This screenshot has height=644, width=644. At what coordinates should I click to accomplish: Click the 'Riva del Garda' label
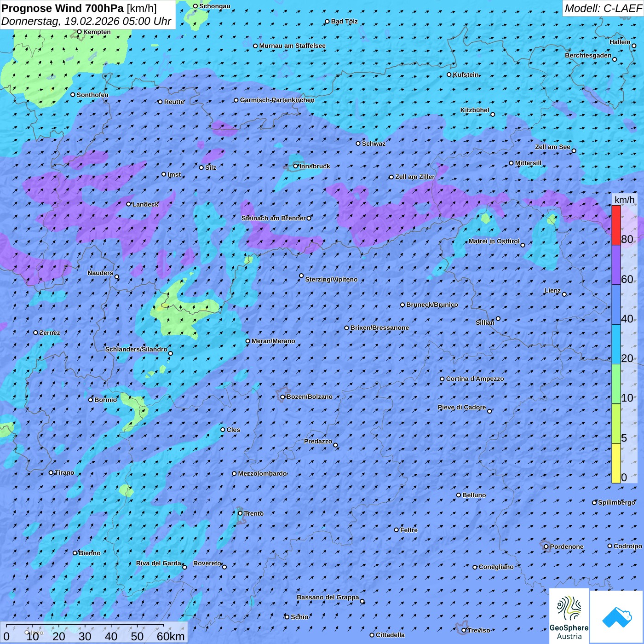(159, 563)
